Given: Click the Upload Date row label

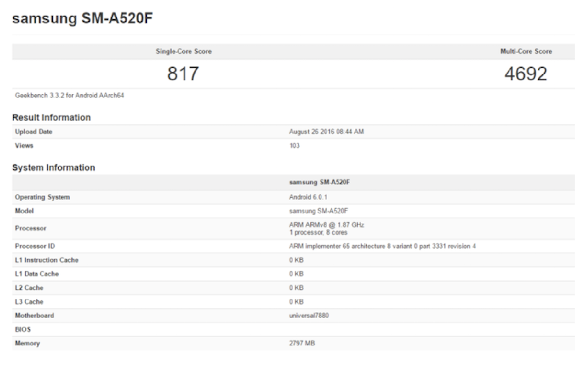Looking at the screenshot, I should pyautogui.click(x=34, y=132).
